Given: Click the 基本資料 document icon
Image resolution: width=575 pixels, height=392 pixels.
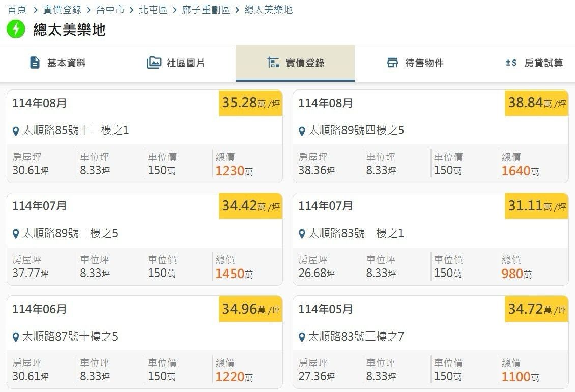Looking at the screenshot, I should point(35,63).
